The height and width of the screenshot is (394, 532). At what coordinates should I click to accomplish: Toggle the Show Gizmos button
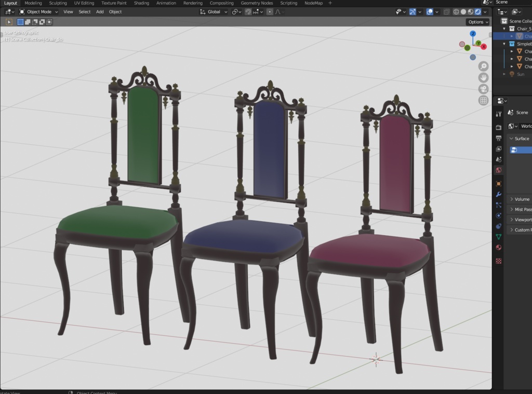pos(411,11)
